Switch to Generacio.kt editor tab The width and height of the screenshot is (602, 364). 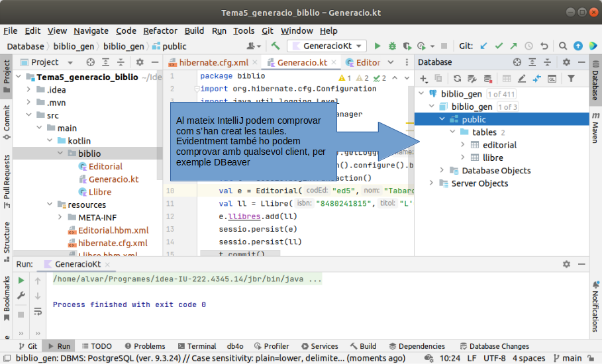[x=302, y=62]
